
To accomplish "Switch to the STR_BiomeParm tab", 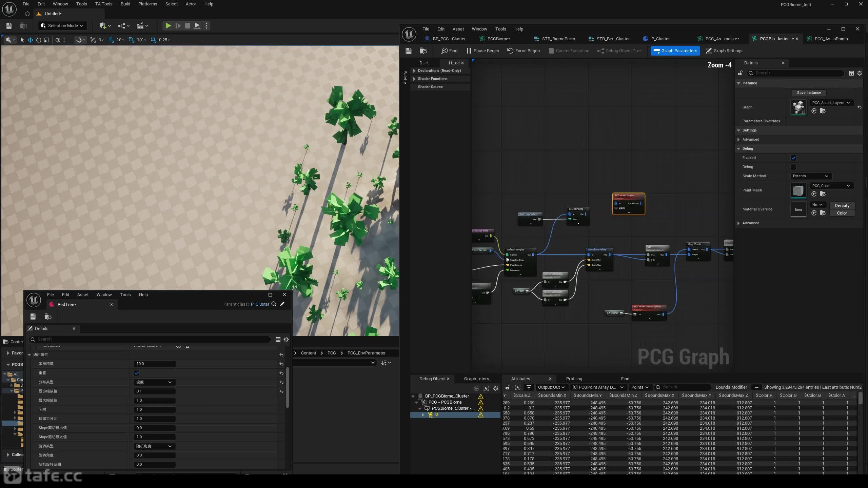I will (x=558, y=39).
